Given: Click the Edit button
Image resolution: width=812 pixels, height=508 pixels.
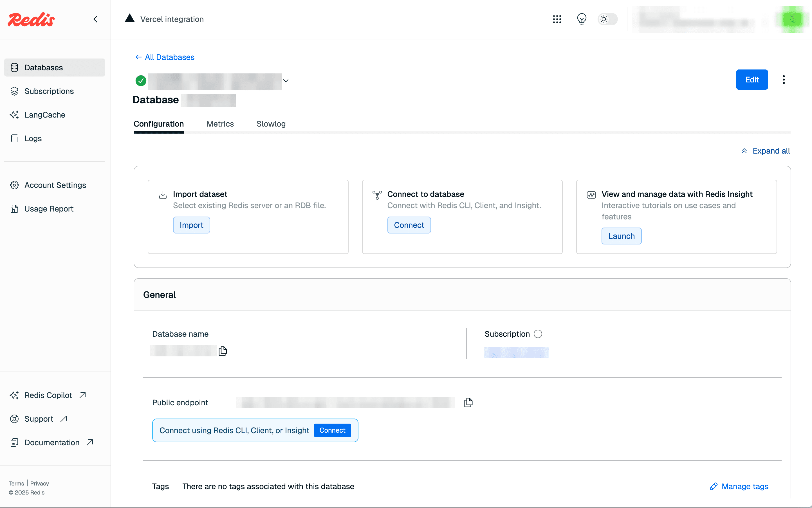Looking at the screenshot, I should pos(752,79).
